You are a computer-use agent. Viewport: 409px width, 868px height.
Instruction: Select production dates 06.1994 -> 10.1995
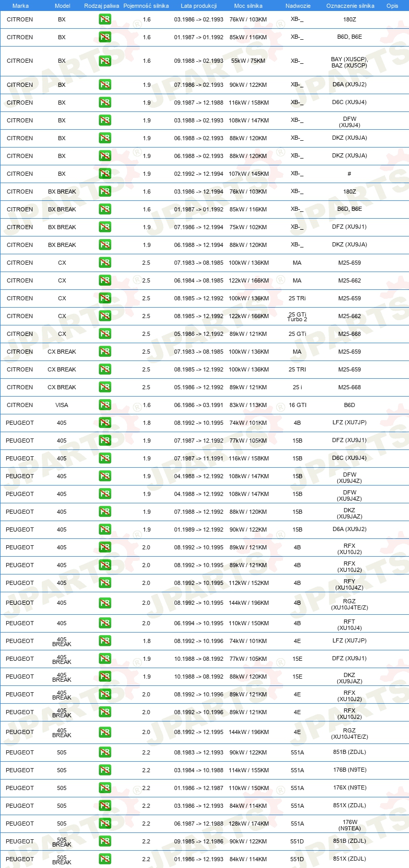click(x=199, y=623)
